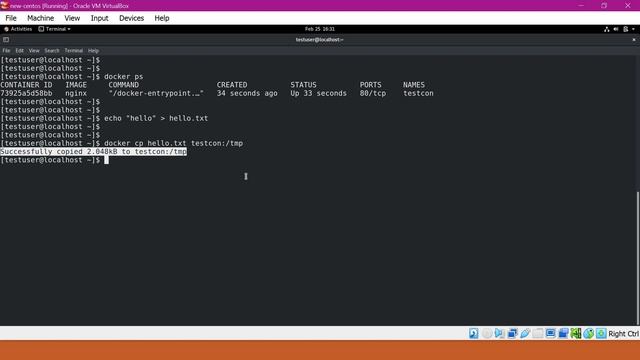Click 'docker ps' command text
The width and height of the screenshot is (640, 360).
point(124,76)
